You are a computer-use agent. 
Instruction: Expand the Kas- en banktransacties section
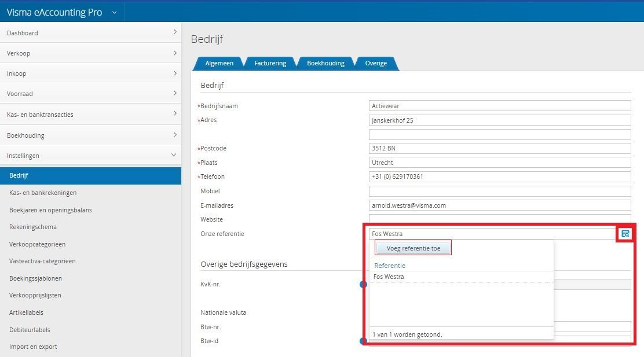91,114
